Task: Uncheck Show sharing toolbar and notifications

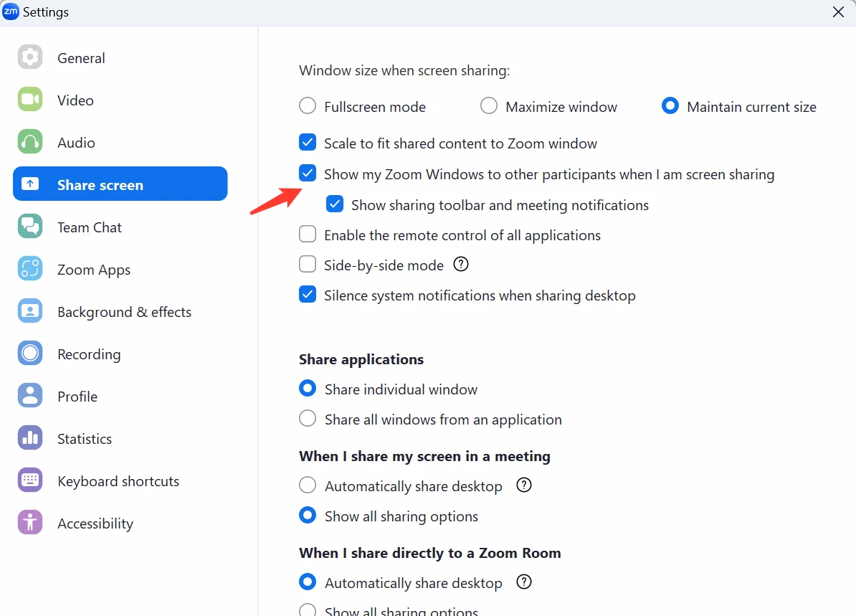Action: pos(335,204)
